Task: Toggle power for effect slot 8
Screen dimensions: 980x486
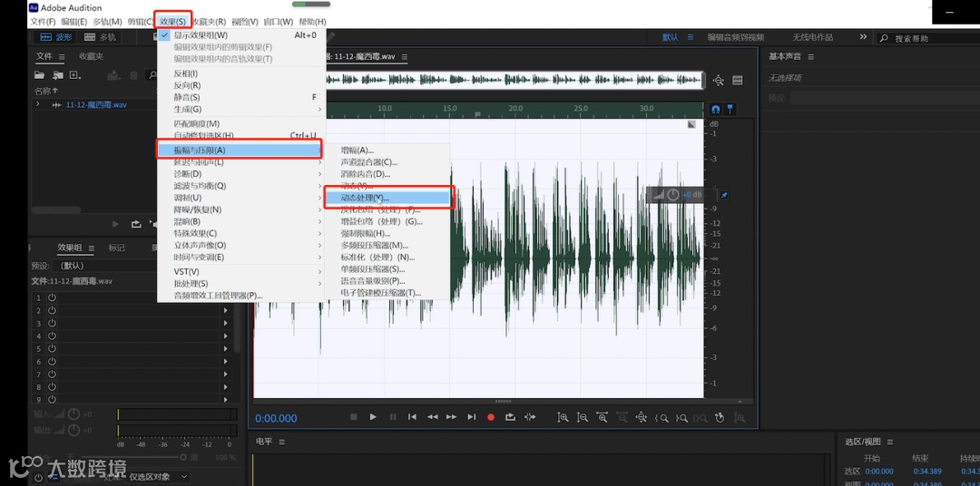Action: [52, 386]
